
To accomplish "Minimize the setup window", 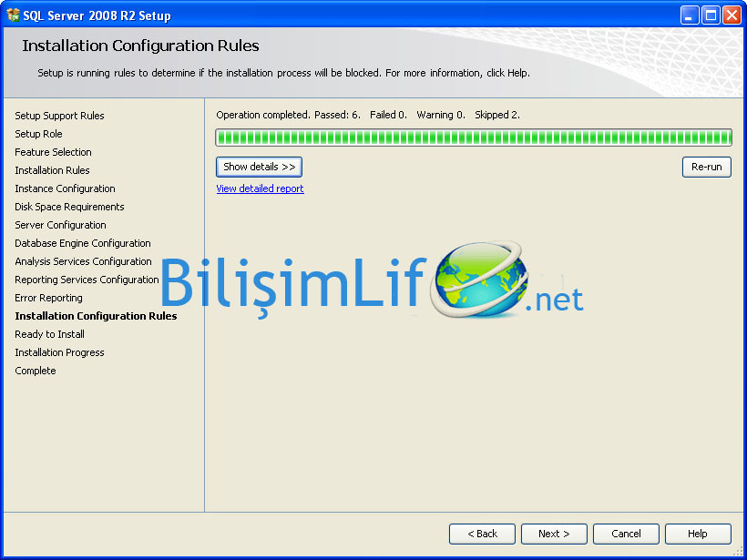I will [690, 15].
